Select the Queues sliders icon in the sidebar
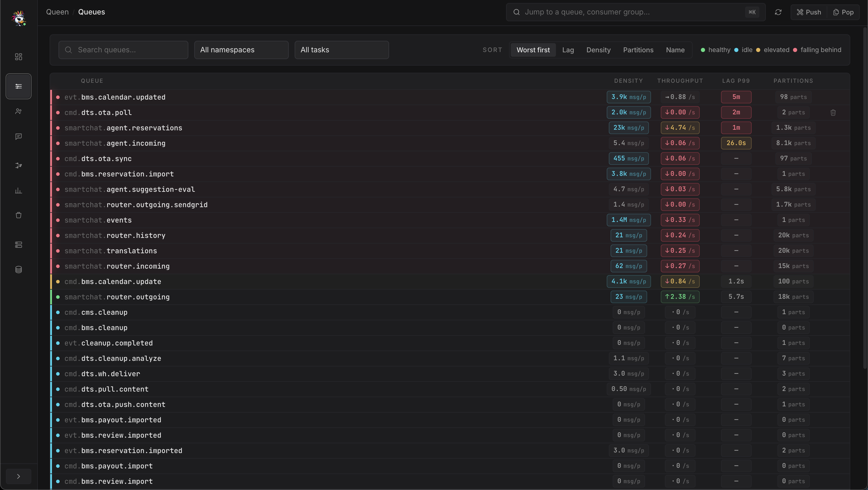The image size is (868, 490). (19, 86)
